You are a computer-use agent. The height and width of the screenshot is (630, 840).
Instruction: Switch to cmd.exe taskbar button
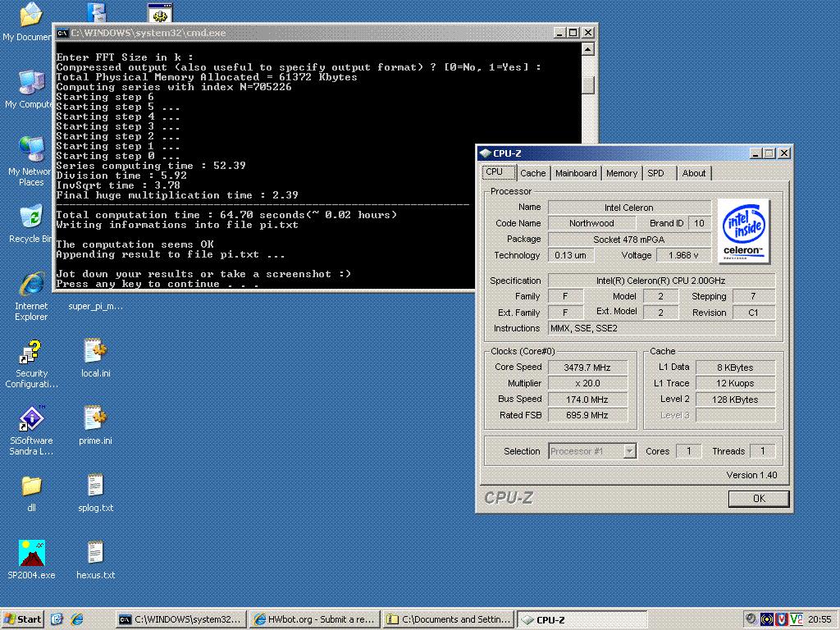180,619
